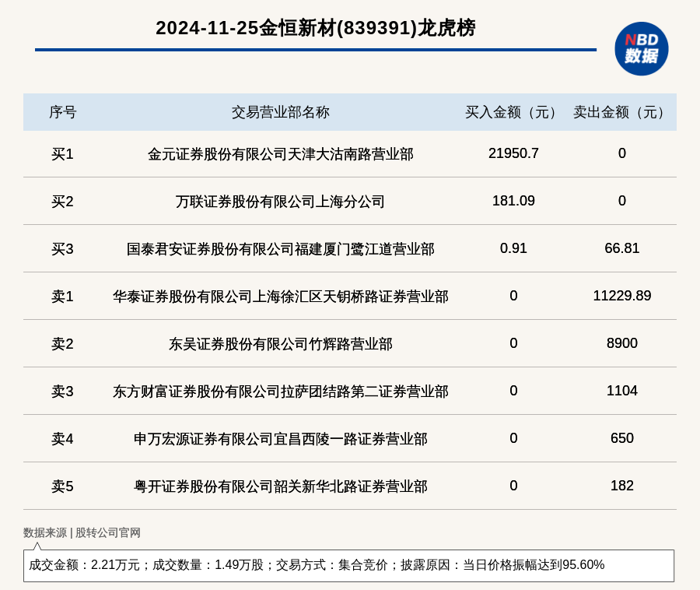Click the 交易营业部名称 column header

tap(280, 112)
